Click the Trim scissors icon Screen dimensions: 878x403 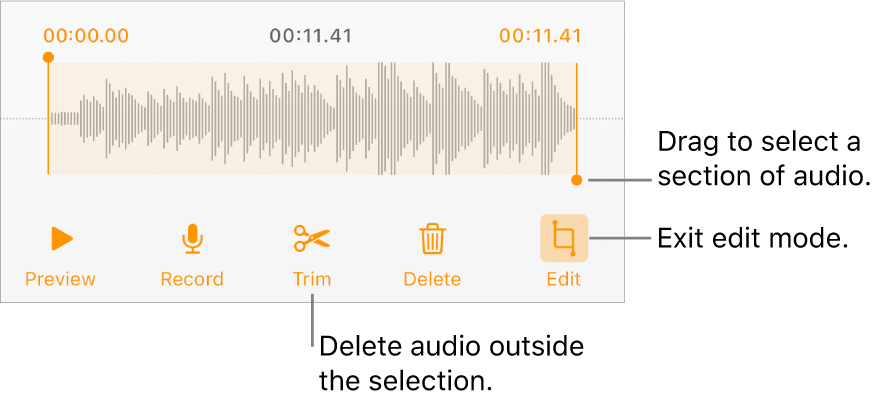(x=312, y=238)
